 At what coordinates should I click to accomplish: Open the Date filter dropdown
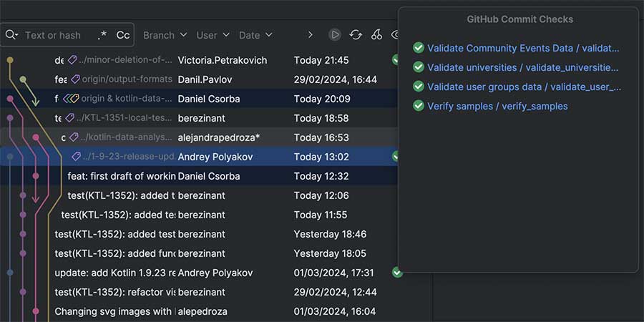pyautogui.click(x=255, y=35)
